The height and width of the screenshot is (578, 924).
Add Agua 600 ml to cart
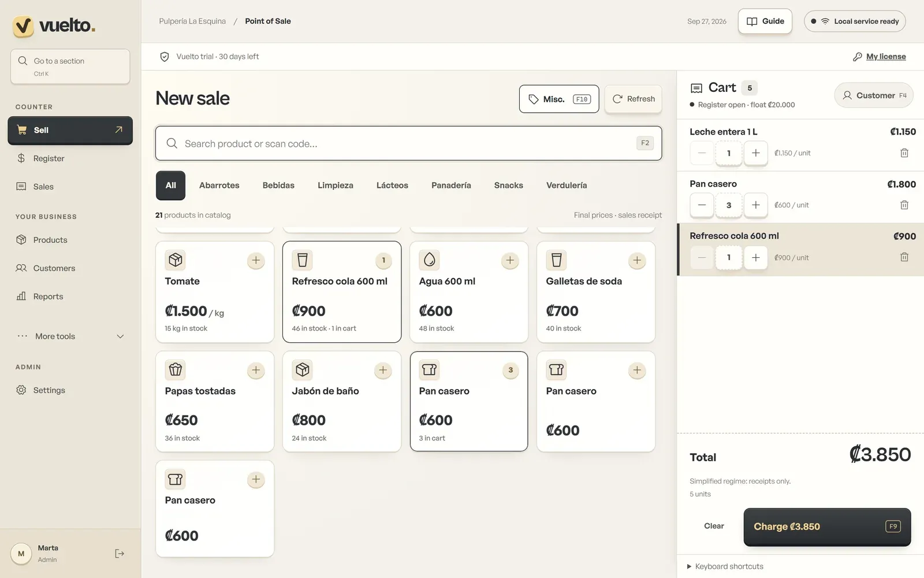[x=510, y=261]
